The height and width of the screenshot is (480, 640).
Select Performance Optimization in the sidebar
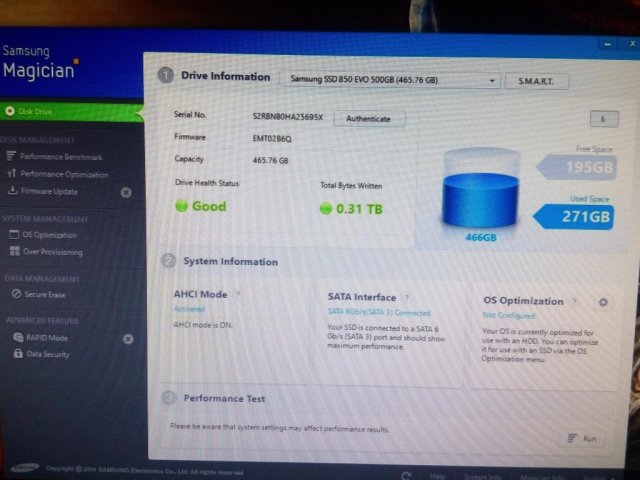[x=62, y=174]
